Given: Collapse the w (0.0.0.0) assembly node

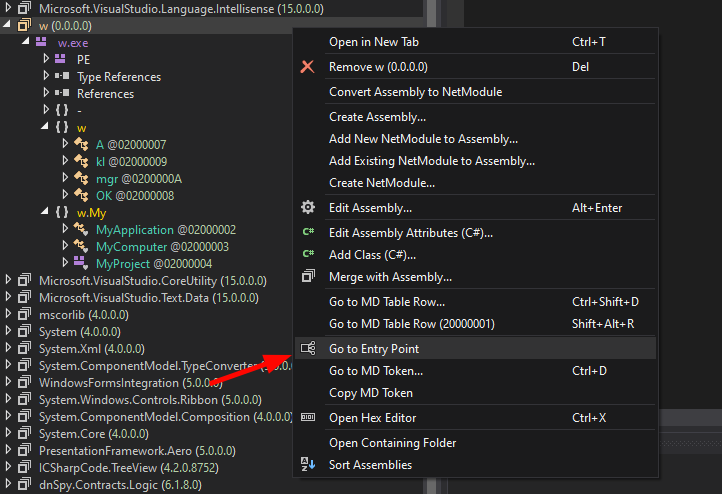Looking at the screenshot, I should point(7,24).
